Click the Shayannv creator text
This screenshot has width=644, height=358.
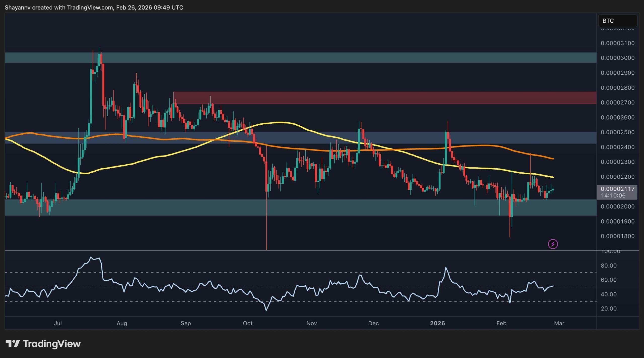[x=18, y=7]
